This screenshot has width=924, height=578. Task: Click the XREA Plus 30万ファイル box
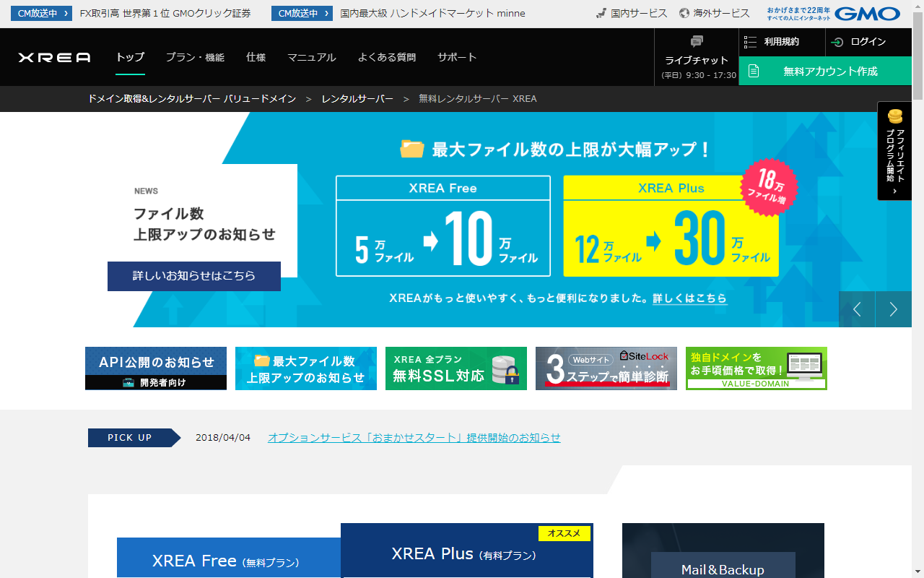coord(671,226)
